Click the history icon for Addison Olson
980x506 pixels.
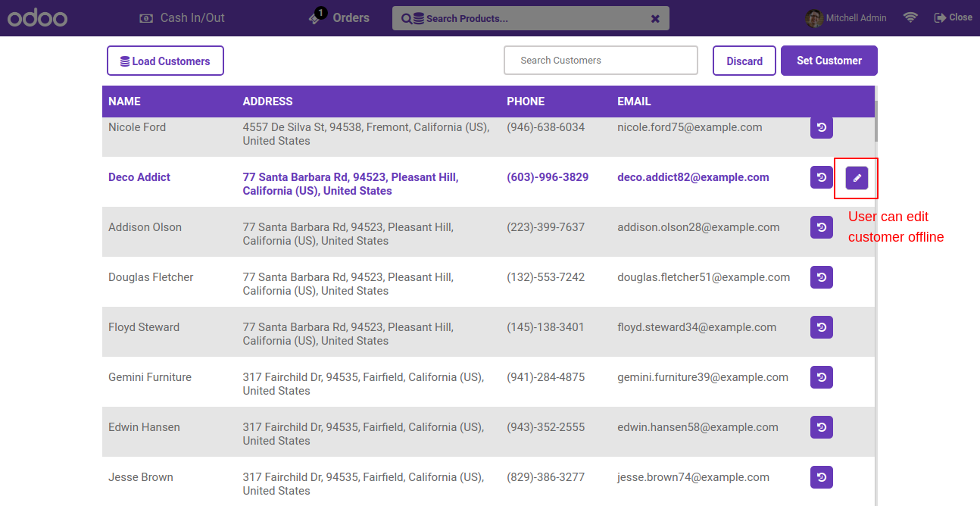(822, 227)
